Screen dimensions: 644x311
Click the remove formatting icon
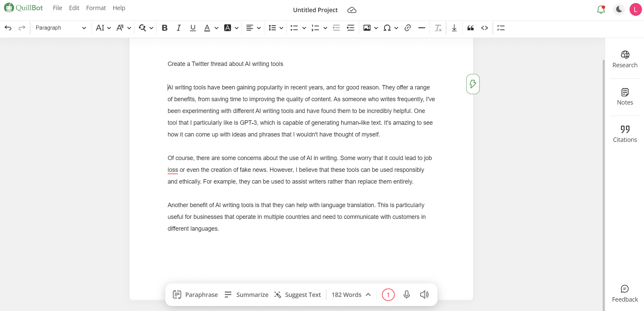click(438, 28)
